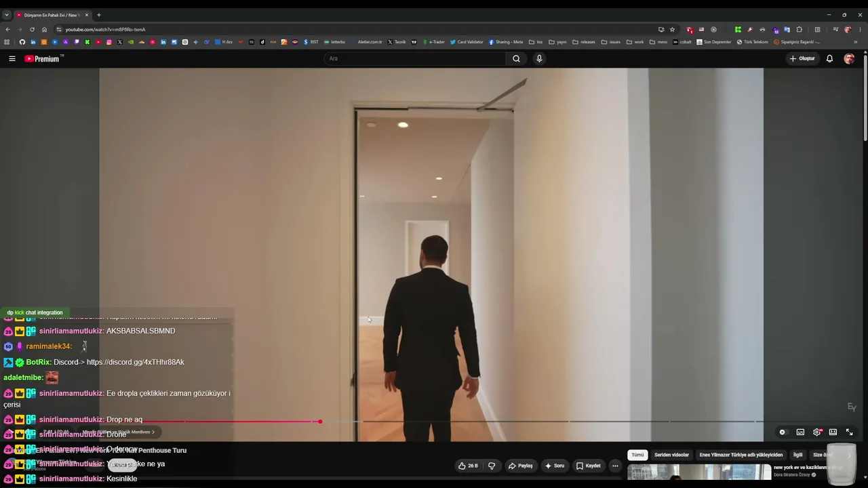868x488 pixels.
Task: Click the Soru ask button
Action: point(555,466)
